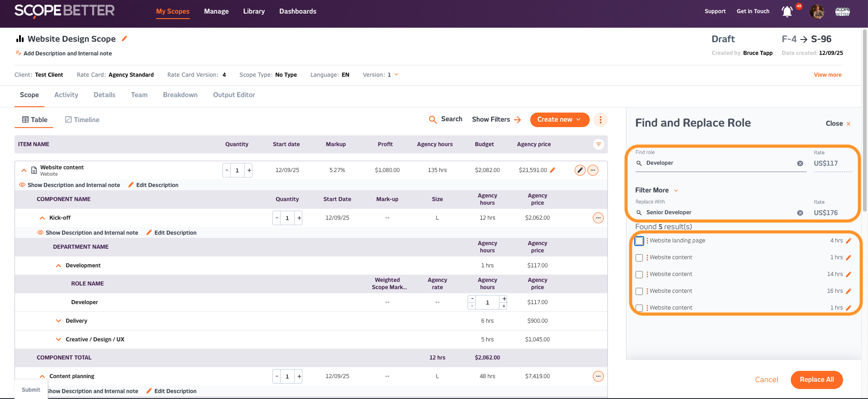The width and height of the screenshot is (868, 399).
Task: Click the pencil icon beside $21,591.00 agency price
Action: click(x=552, y=170)
